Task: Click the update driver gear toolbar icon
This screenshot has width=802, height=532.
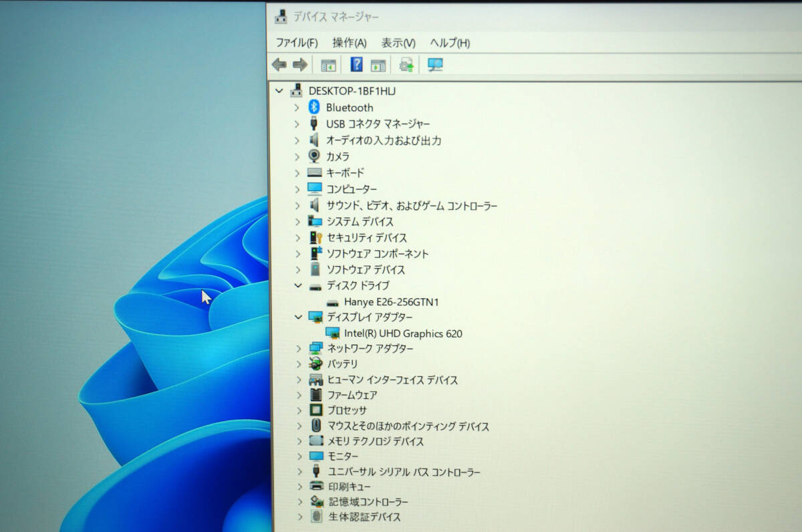Action: tap(406, 65)
